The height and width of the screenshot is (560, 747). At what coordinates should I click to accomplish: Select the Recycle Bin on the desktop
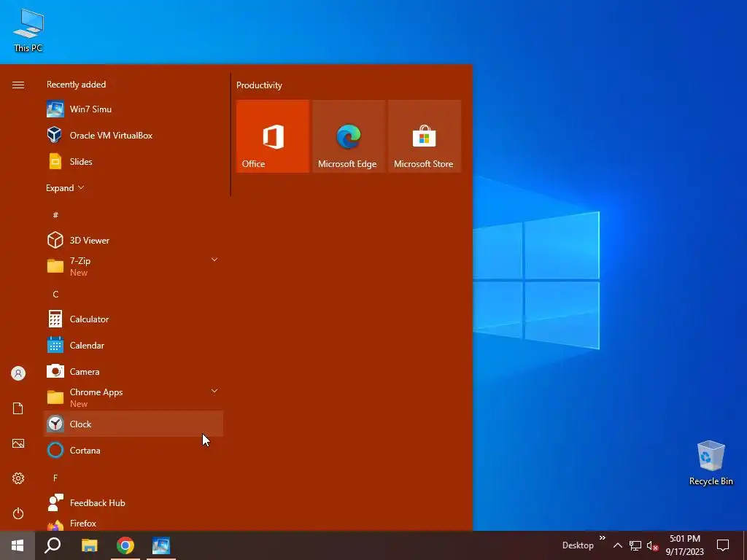tap(711, 463)
